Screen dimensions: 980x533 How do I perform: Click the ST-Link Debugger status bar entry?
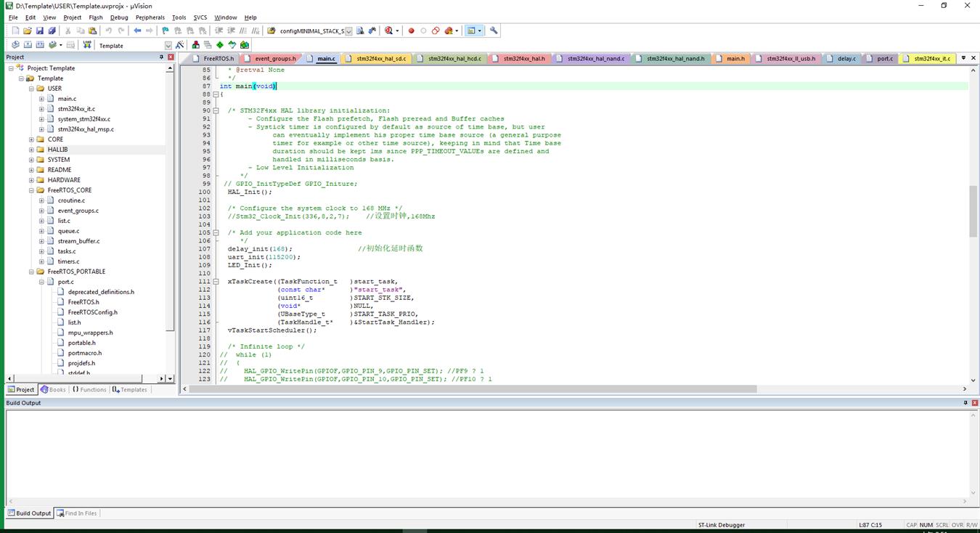(722, 525)
